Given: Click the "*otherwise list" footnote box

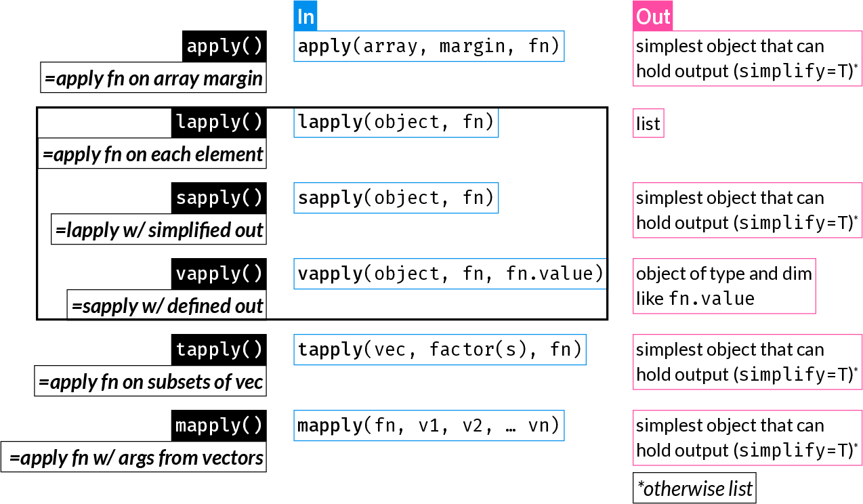Looking at the screenshot, I should point(694,488).
